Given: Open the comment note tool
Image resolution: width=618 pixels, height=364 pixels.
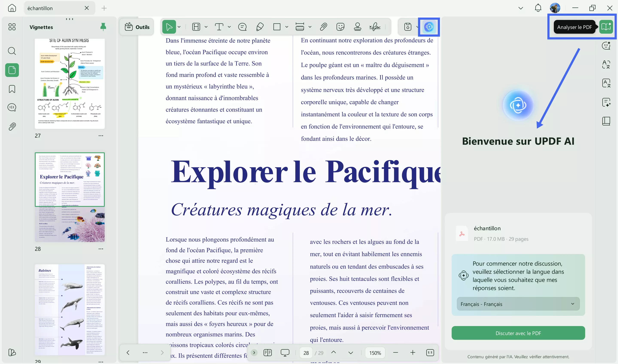Looking at the screenshot, I should 242,27.
